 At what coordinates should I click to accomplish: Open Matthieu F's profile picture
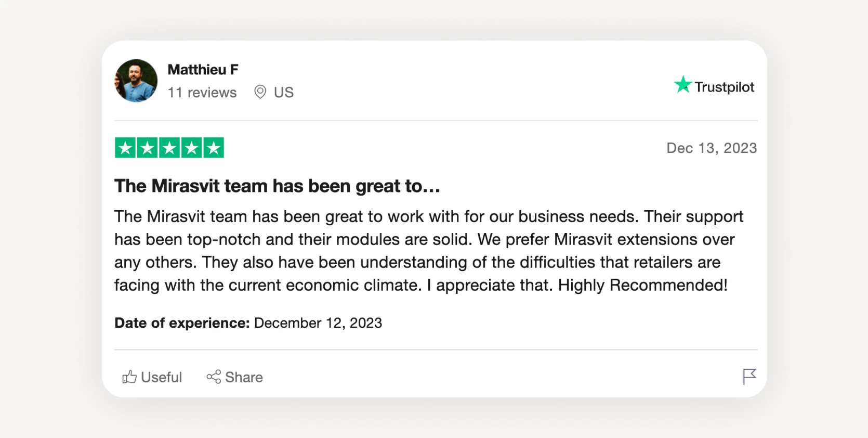tap(136, 81)
